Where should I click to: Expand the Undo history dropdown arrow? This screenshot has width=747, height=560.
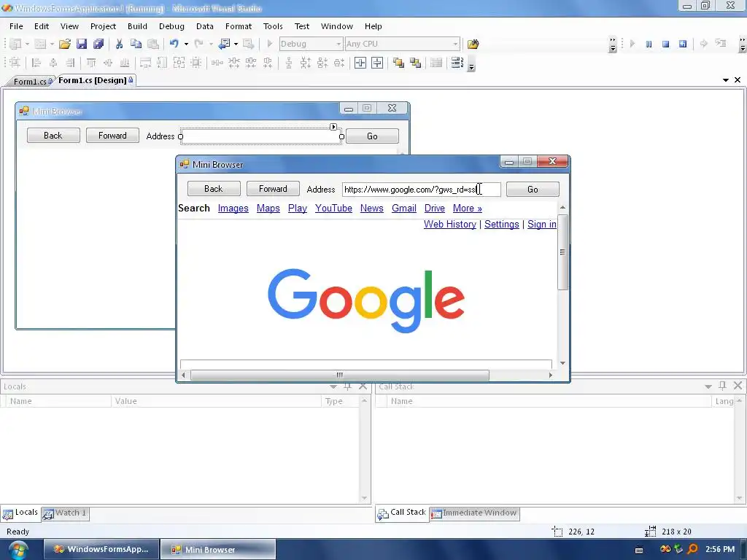pos(186,44)
